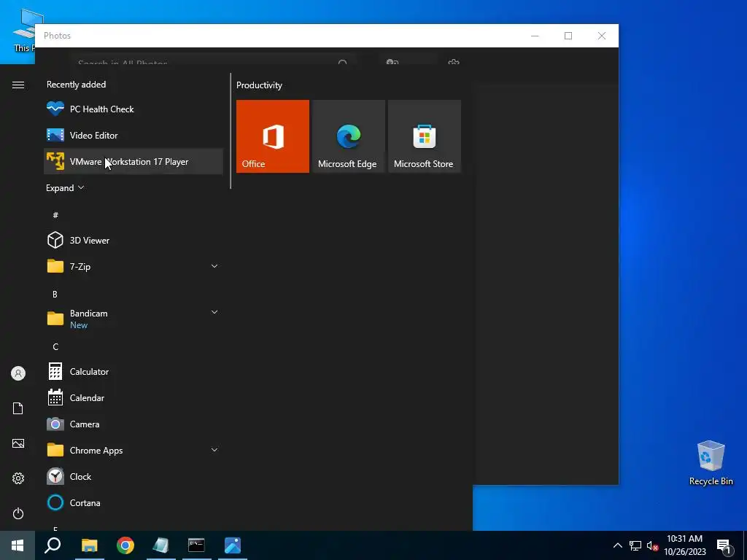Open the Chrome Apps folder icon

pos(55,450)
